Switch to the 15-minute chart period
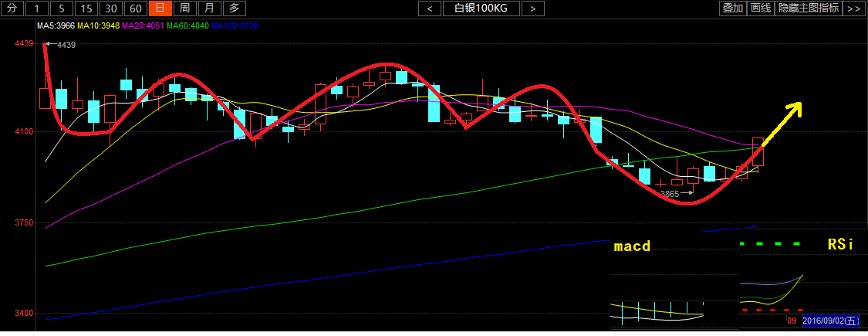 pyautogui.click(x=87, y=8)
